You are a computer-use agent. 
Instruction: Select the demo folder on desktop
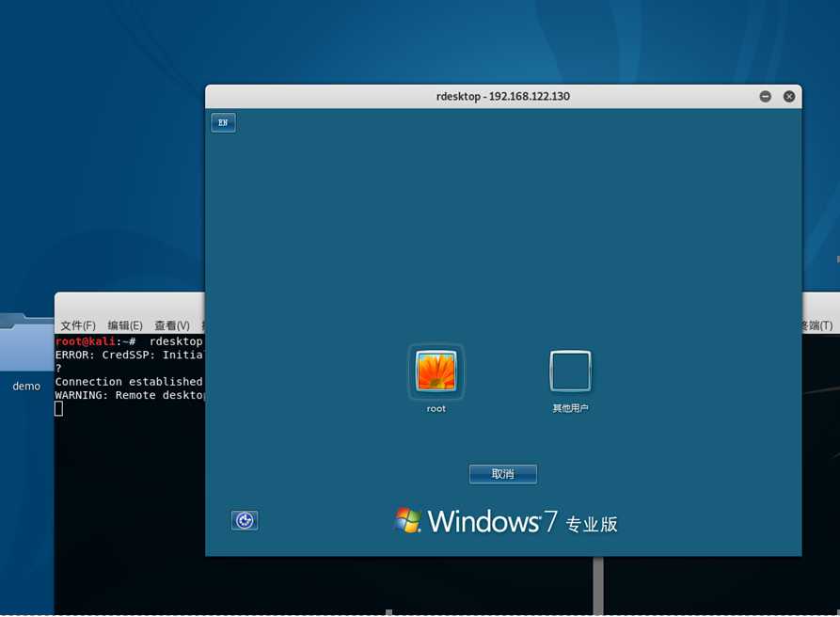25,351
